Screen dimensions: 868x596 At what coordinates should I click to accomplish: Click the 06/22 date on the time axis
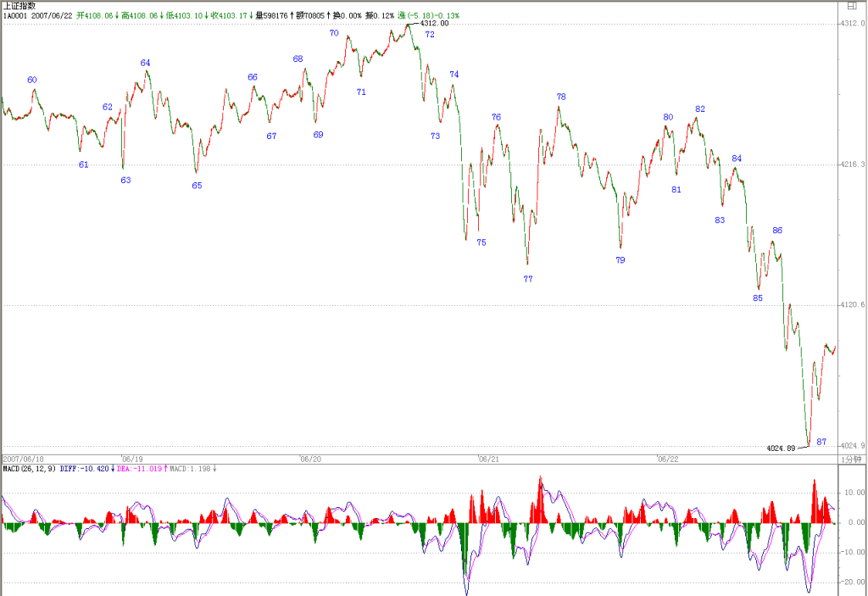click(668, 460)
